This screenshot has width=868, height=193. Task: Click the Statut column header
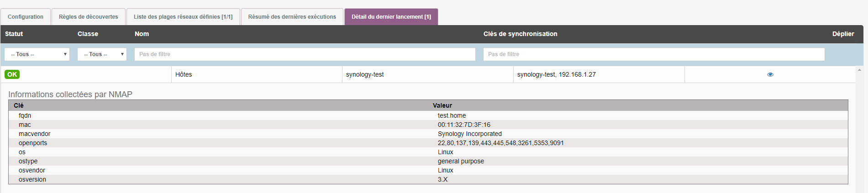click(14, 34)
